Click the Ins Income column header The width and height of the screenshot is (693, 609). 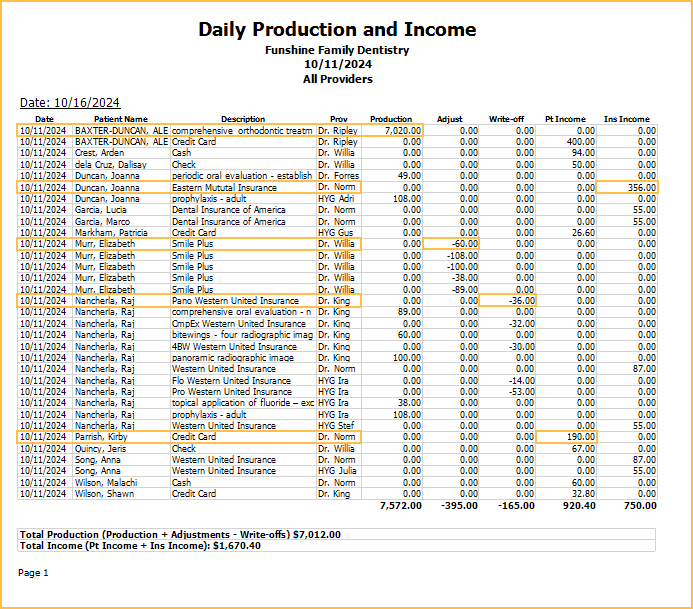(627, 119)
